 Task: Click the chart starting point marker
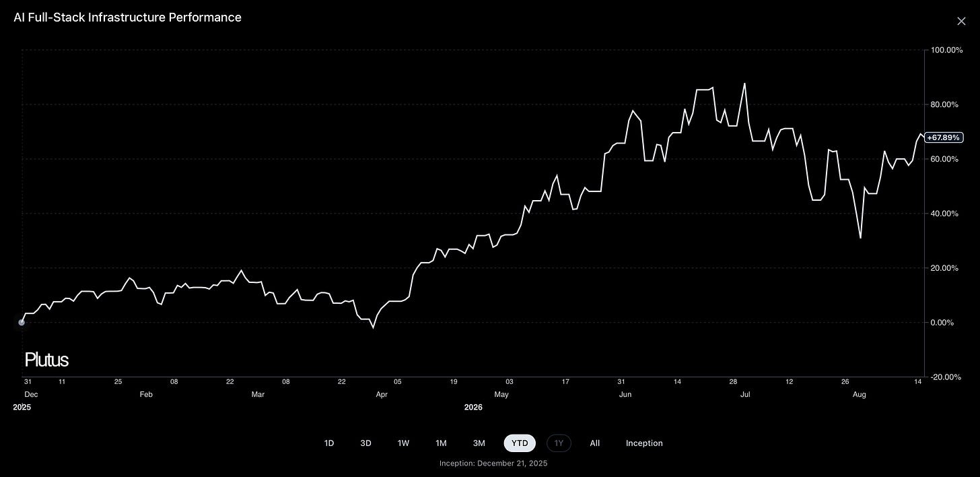click(x=22, y=322)
